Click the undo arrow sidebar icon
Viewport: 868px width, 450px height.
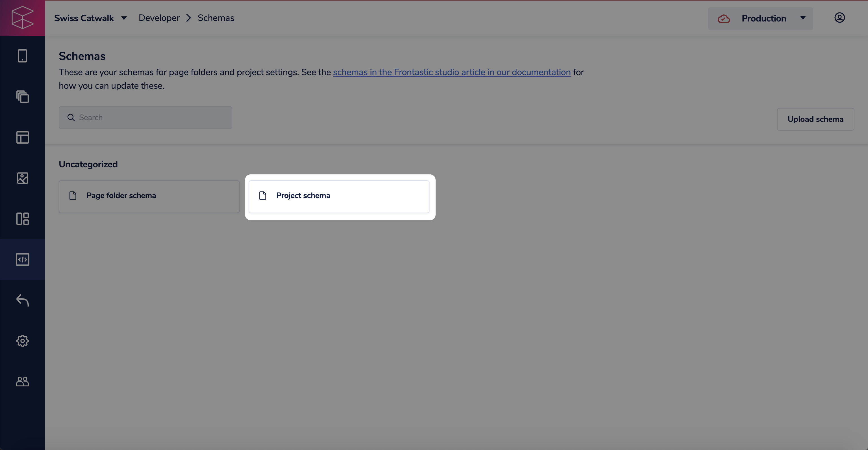pyautogui.click(x=22, y=300)
